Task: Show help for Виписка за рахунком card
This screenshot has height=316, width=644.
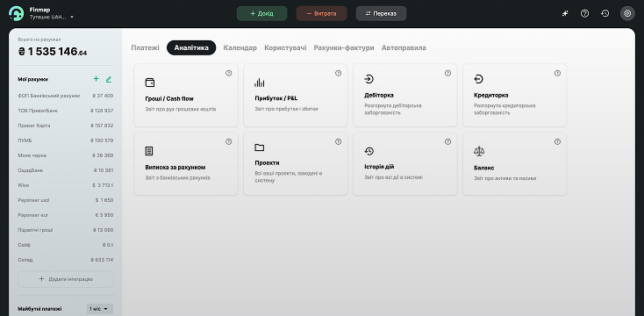Action: (x=229, y=142)
